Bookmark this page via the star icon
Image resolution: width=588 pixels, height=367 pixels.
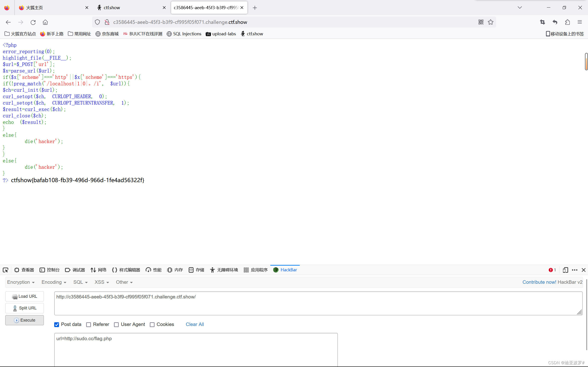pos(490,22)
